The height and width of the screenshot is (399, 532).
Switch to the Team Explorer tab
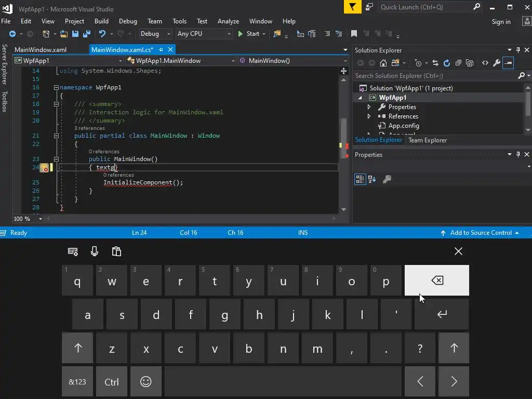tap(428, 140)
